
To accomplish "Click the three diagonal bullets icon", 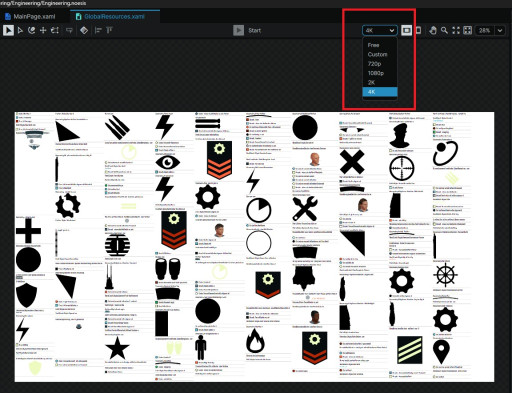I will click(x=117, y=127).
